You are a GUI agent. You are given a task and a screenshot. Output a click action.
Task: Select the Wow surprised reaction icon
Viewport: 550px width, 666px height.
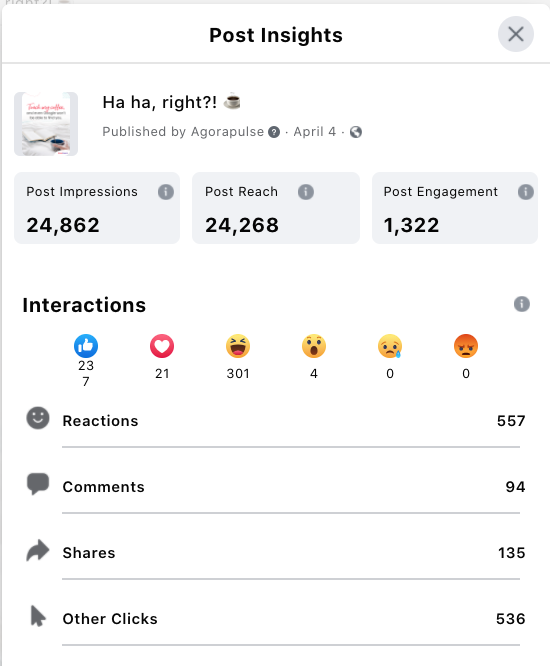tap(314, 346)
